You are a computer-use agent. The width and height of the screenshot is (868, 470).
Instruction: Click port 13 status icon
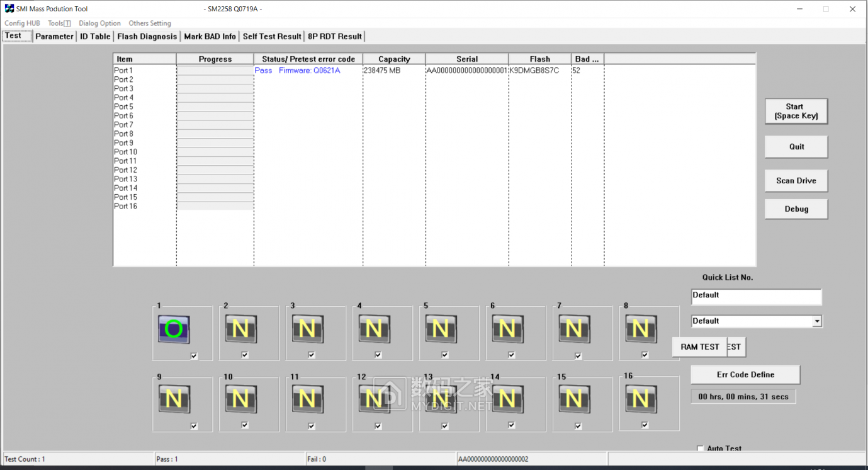pyautogui.click(x=441, y=399)
